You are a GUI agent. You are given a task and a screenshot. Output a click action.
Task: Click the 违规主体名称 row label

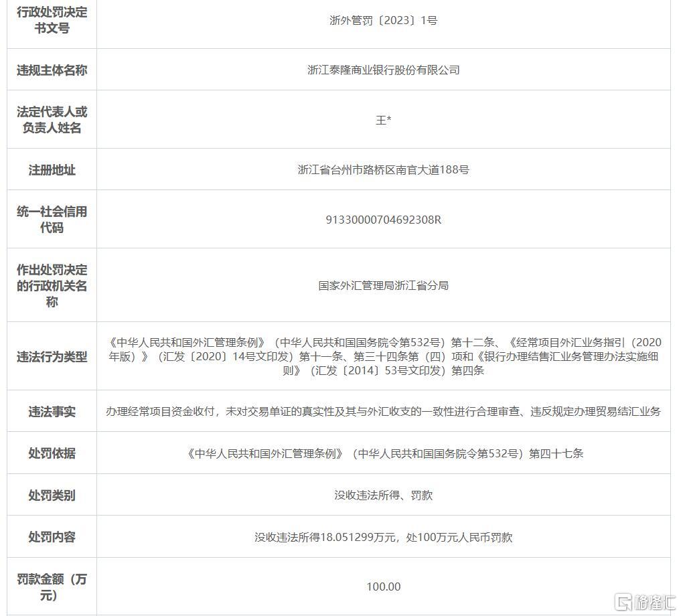coord(52,70)
